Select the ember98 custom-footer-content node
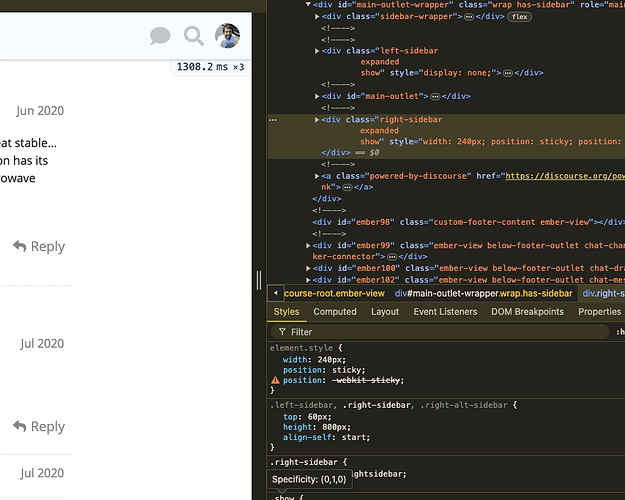 468,222
